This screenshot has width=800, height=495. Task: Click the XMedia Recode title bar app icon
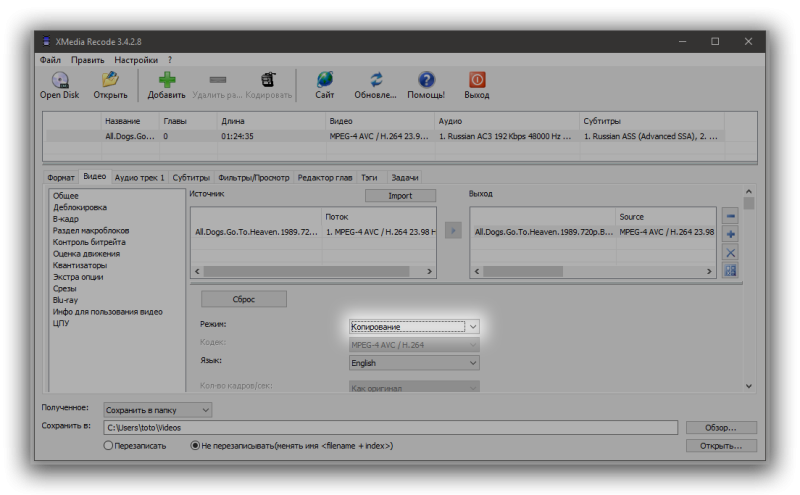(46, 41)
